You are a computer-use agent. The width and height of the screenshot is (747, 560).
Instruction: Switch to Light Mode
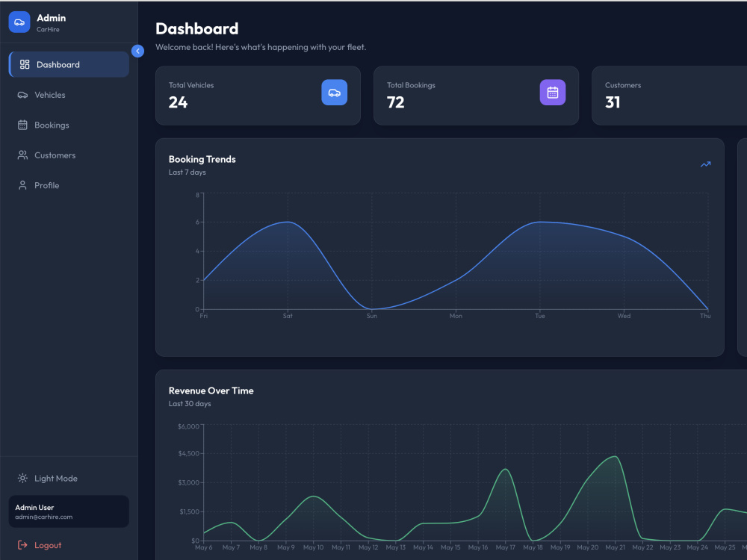(x=69, y=478)
